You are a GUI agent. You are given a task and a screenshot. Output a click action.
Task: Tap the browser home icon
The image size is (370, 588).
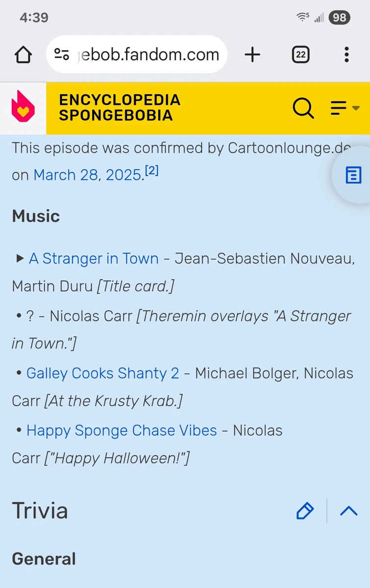coord(23,55)
